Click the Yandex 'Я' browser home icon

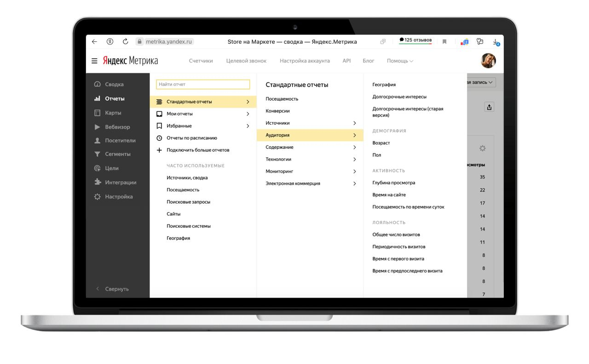tap(110, 41)
